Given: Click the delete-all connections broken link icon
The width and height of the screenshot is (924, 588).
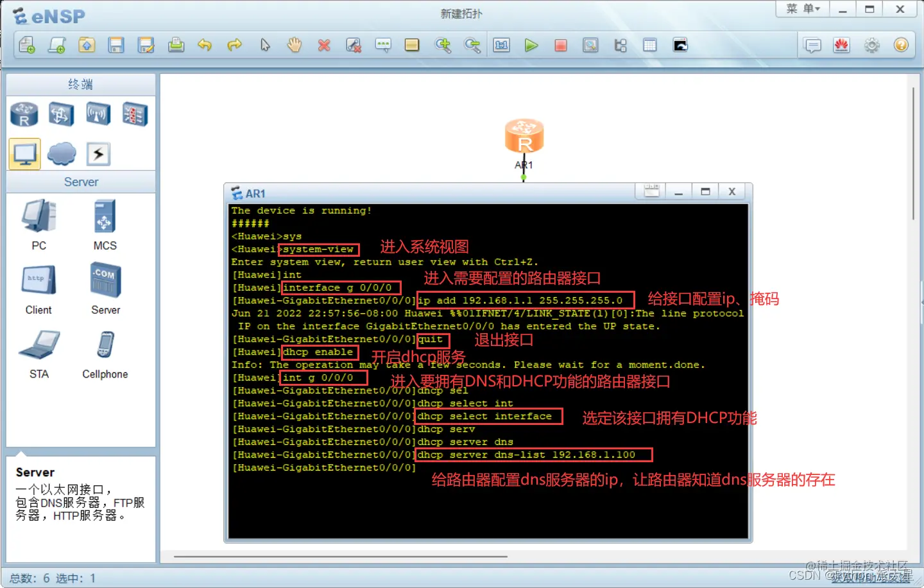Looking at the screenshot, I should [354, 45].
